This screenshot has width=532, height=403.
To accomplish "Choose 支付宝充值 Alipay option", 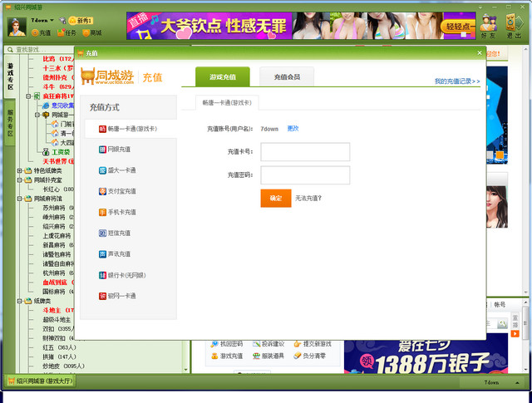I will [x=117, y=191].
